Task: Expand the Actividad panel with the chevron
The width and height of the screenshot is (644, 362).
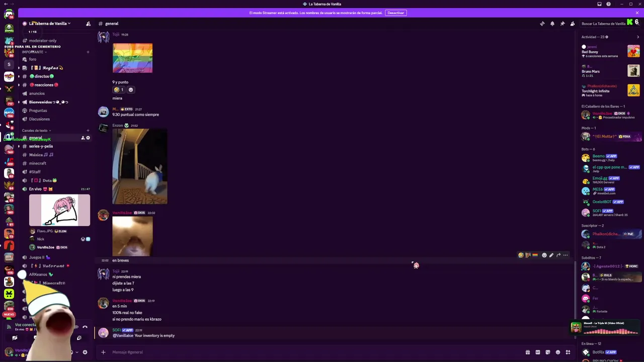Action: click(x=638, y=37)
